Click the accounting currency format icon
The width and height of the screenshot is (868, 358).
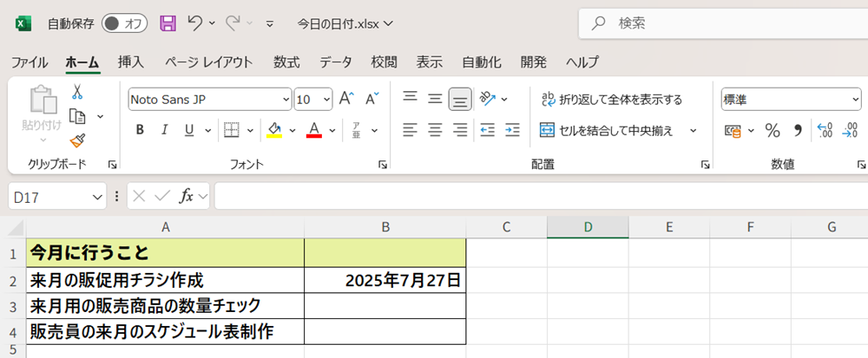[733, 130]
